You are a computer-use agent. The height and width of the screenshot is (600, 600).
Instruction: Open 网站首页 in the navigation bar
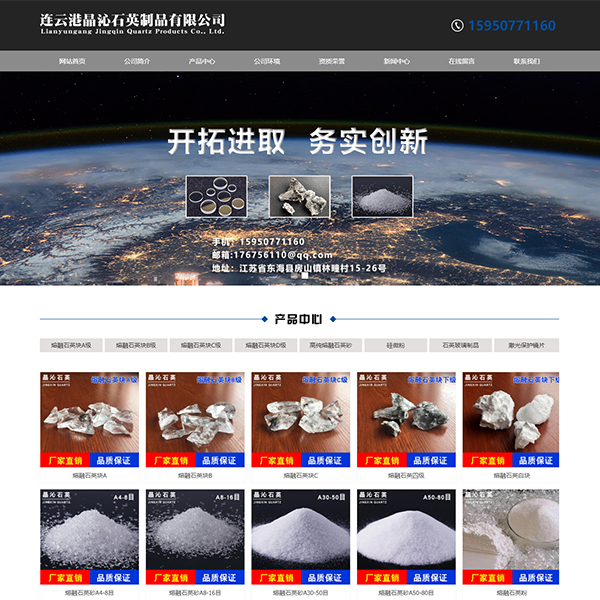[x=72, y=61]
